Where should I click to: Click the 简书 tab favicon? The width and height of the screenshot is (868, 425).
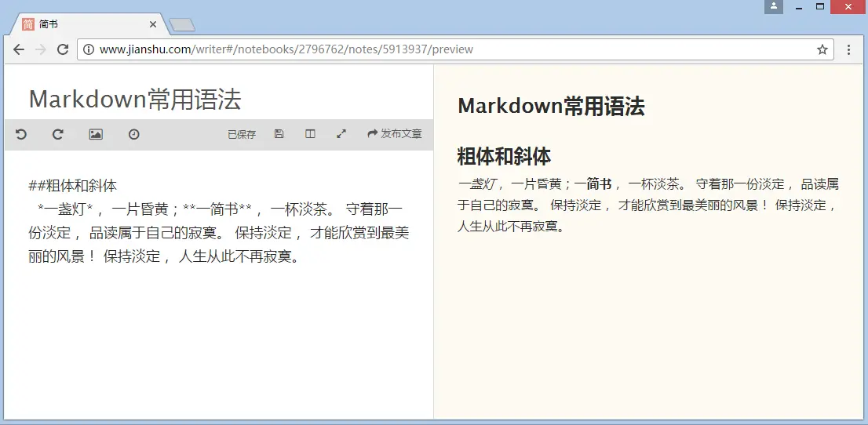pos(28,24)
